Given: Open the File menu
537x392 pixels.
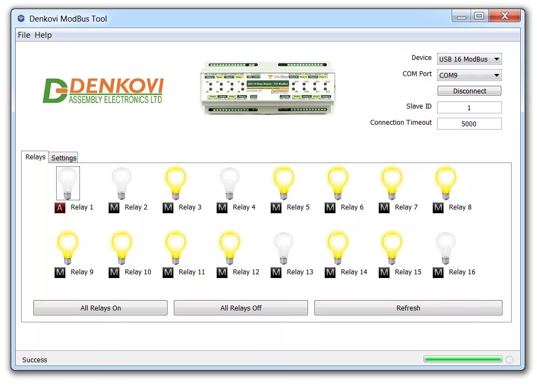Looking at the screenshot, I should click(x=24, y=35).
